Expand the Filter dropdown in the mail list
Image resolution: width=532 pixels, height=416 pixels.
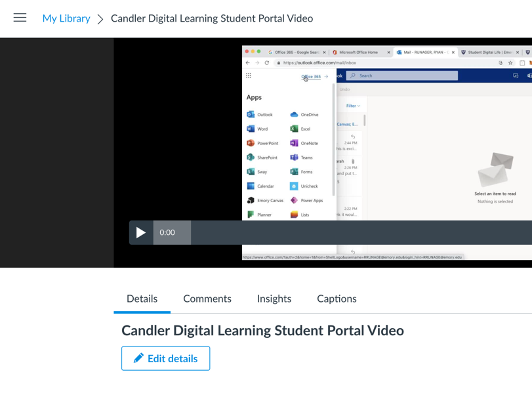click(x=353, y=106)
